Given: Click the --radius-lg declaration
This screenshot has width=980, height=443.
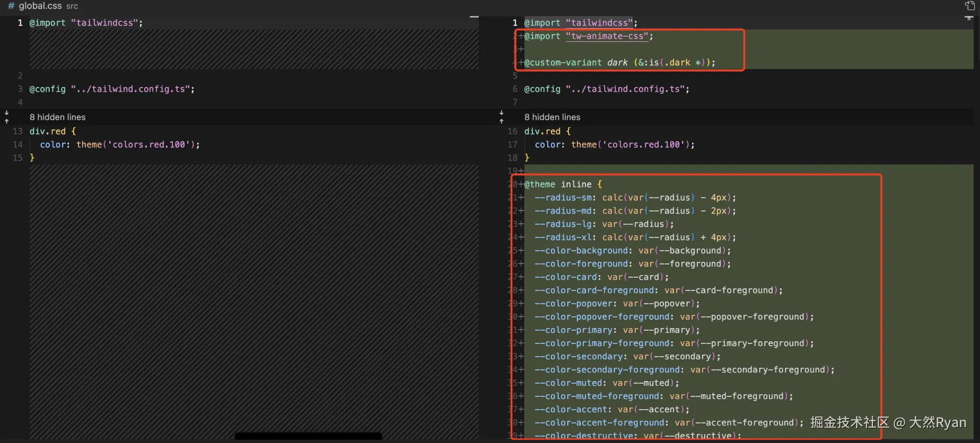Looking at the screenshot, I should [x=605, y=224].
